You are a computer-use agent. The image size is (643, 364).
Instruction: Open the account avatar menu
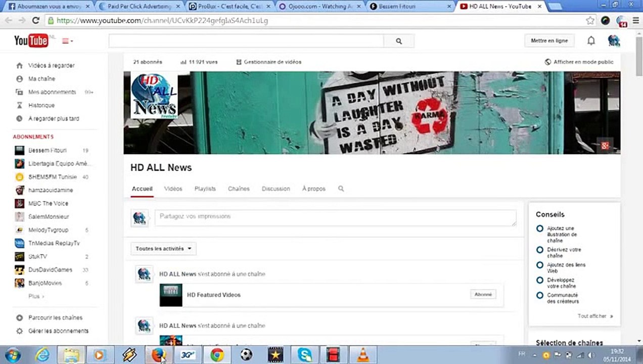pyautogui.click(x=614, y=40)
